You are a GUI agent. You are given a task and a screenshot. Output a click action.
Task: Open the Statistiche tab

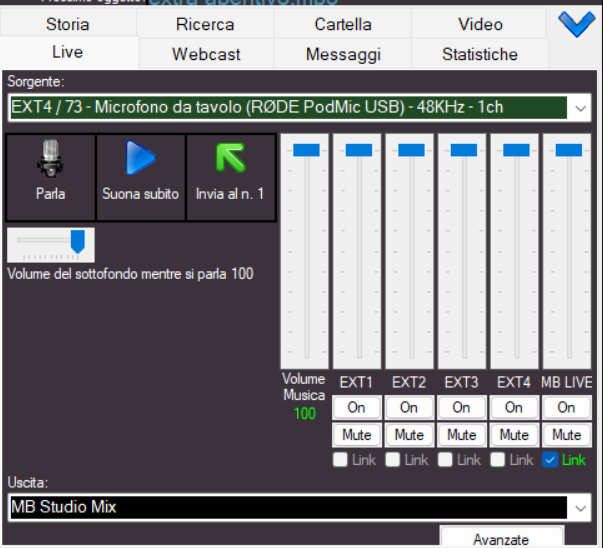point(480,54)
